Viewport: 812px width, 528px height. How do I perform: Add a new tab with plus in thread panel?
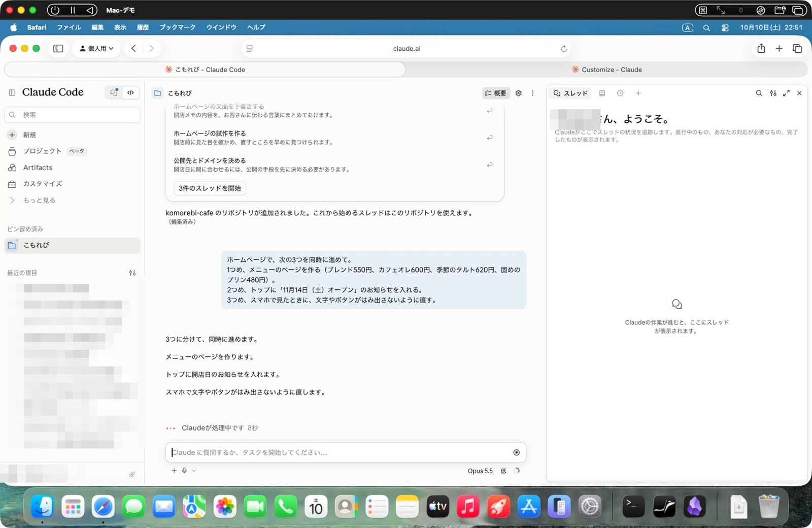[638, 93]
